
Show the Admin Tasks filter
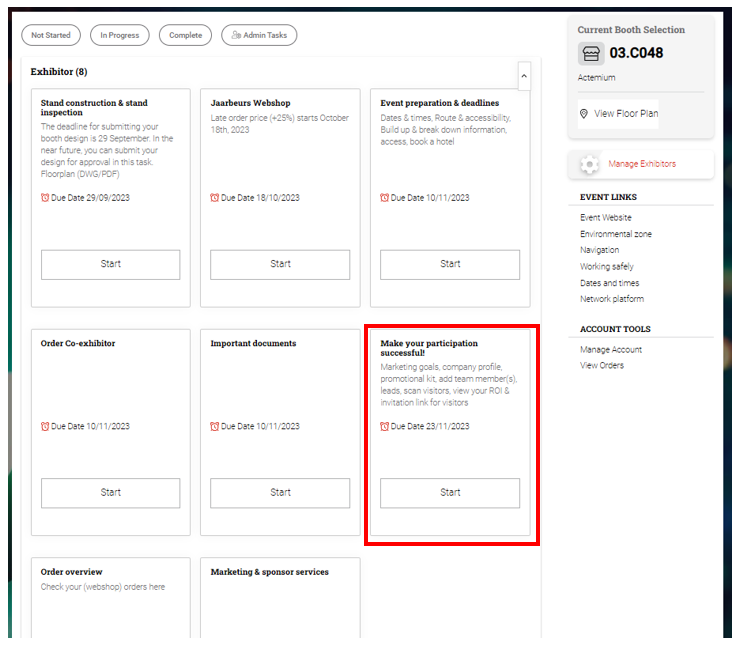[x=259, y=35]
